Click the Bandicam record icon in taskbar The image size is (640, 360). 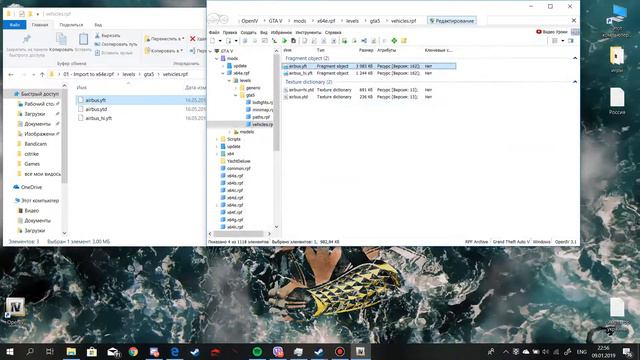340,351
